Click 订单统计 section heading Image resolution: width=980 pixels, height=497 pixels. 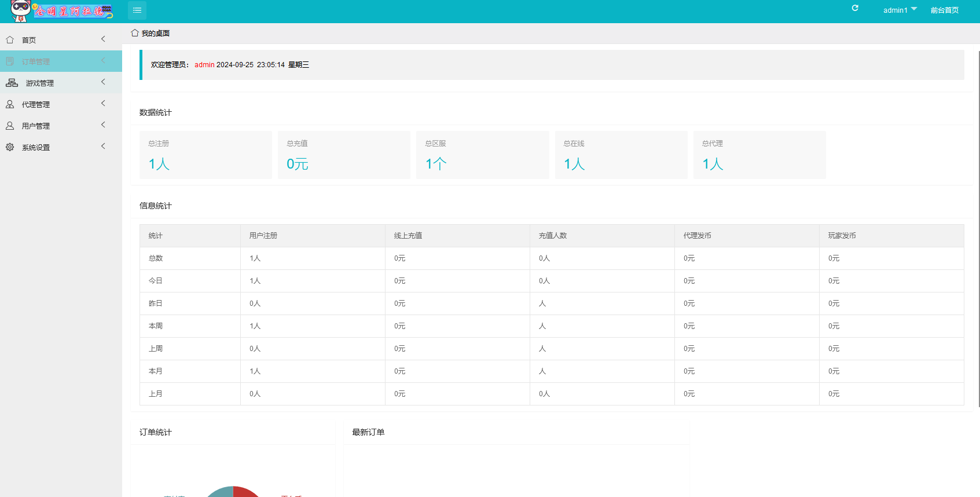[x=156, y=432]
